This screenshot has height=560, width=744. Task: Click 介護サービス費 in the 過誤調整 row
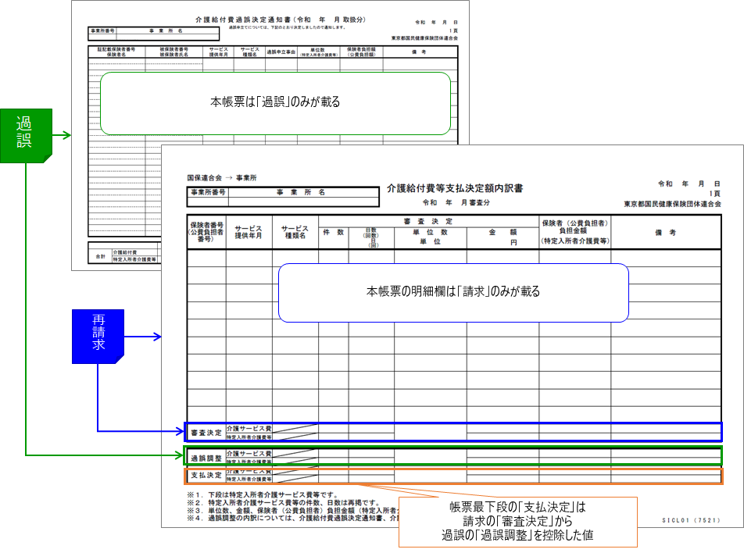(249, 454)
